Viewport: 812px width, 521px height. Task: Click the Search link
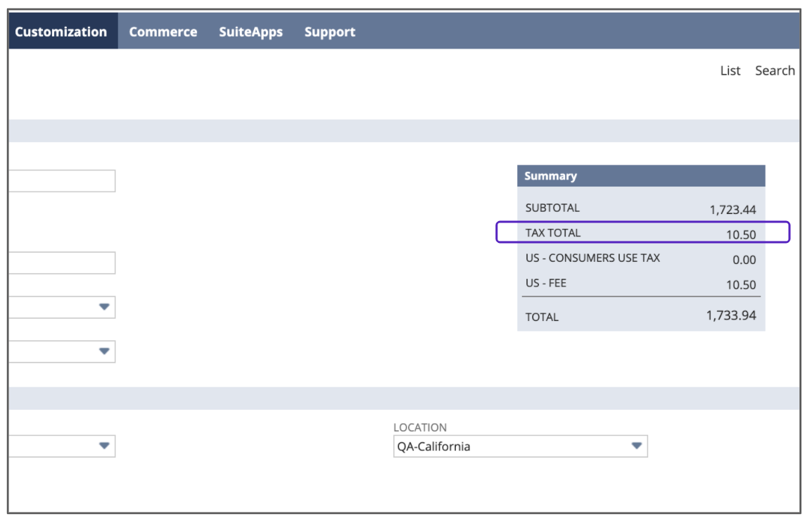pyautogui.click(x=775, y=70)
